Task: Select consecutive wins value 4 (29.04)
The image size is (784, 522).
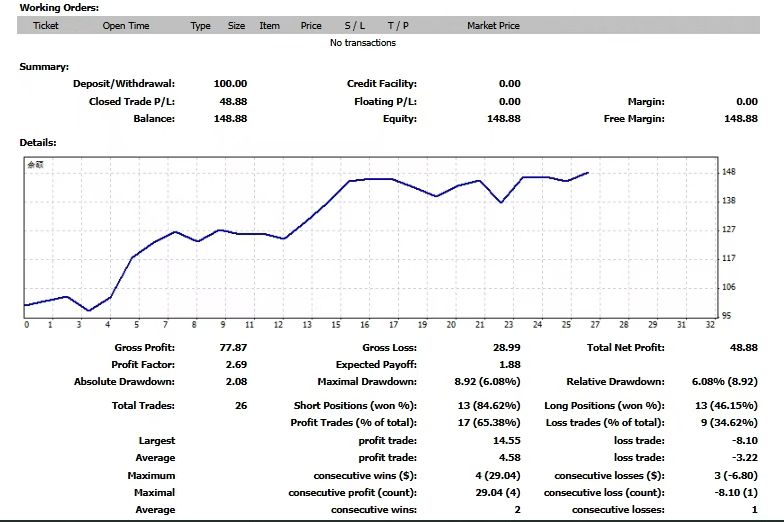Action: 498,476
